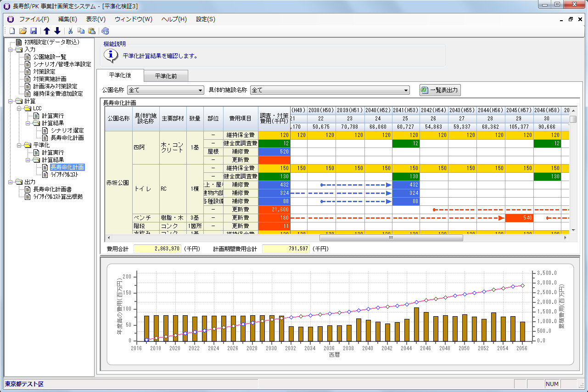Collapse the 平準化 tree folder

point(19,145)
